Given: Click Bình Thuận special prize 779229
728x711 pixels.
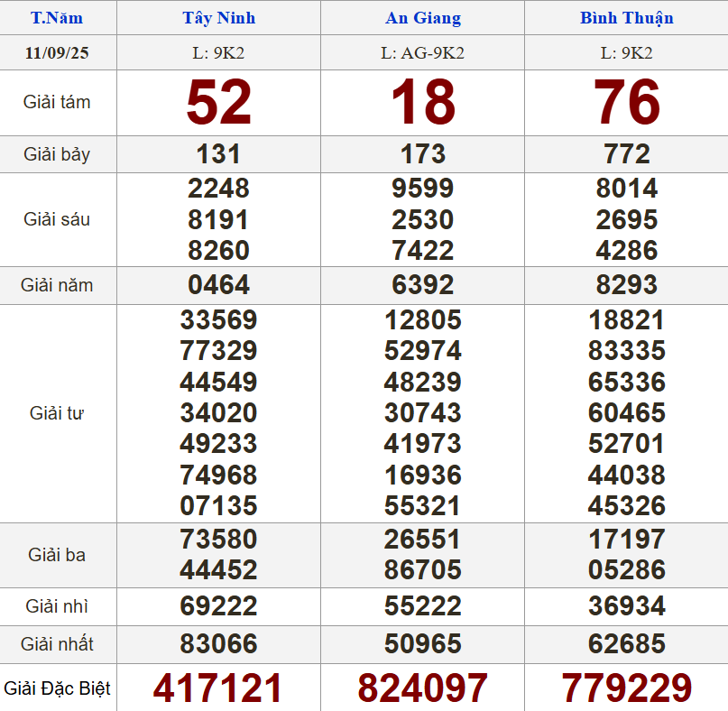Looking at the screenshot, I should click(626, 688).
